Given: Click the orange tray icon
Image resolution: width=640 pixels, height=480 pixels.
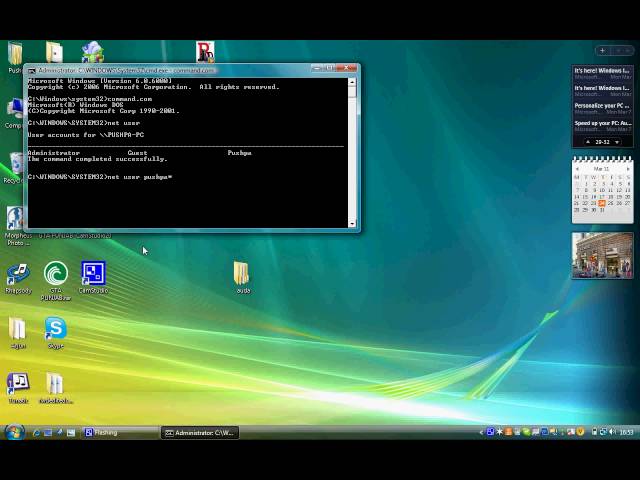Looking at the screenshot, I should point(509,432).
